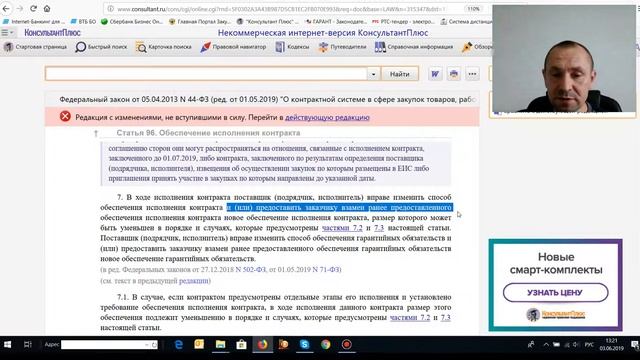The height and width of the screenshot is (360, 640).
Task: Open the Сбербанк Бизнес Он... bookmark
Action: click(132, 21)
